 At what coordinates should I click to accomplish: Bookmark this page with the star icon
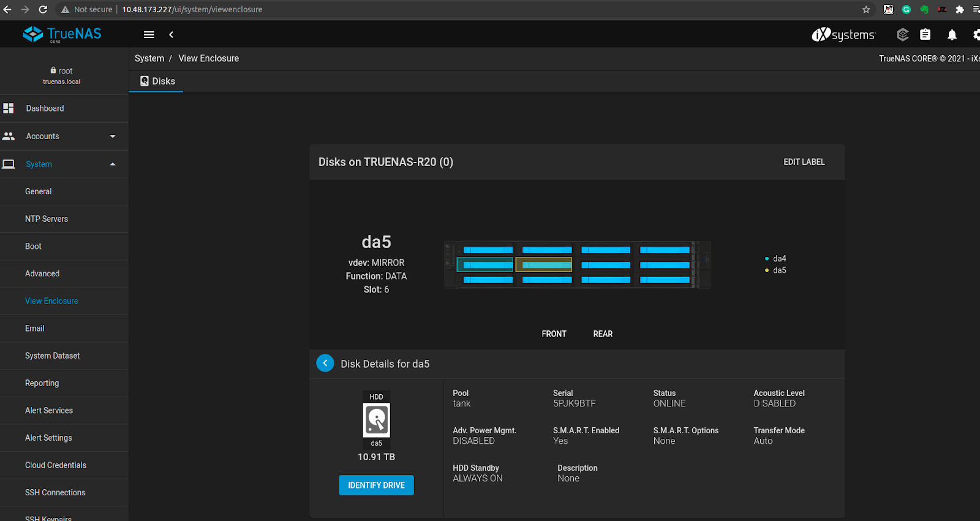[866, 9]
